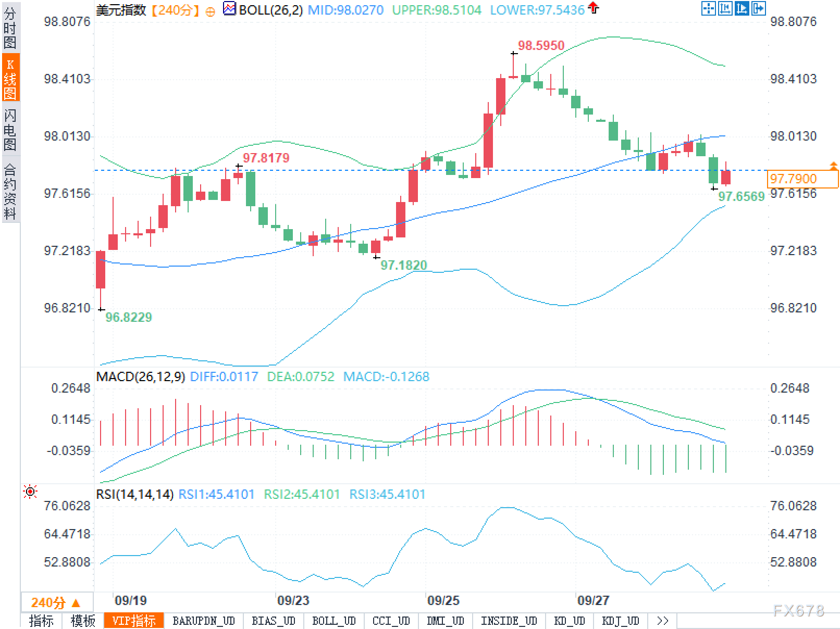Switch to 闪电图 view in left sidebar

10,129
